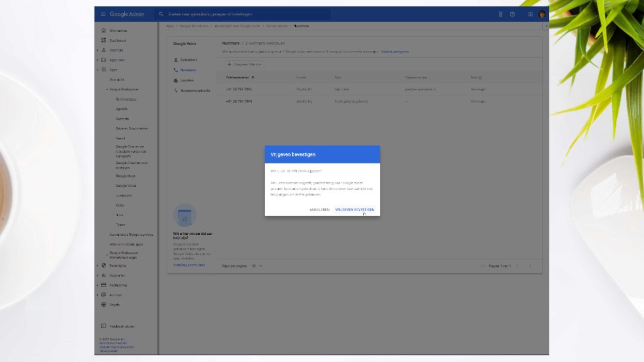Viewport: 644px width, 362px height.
Task: Focus the admin search field
Action: (x=243, y=14)
